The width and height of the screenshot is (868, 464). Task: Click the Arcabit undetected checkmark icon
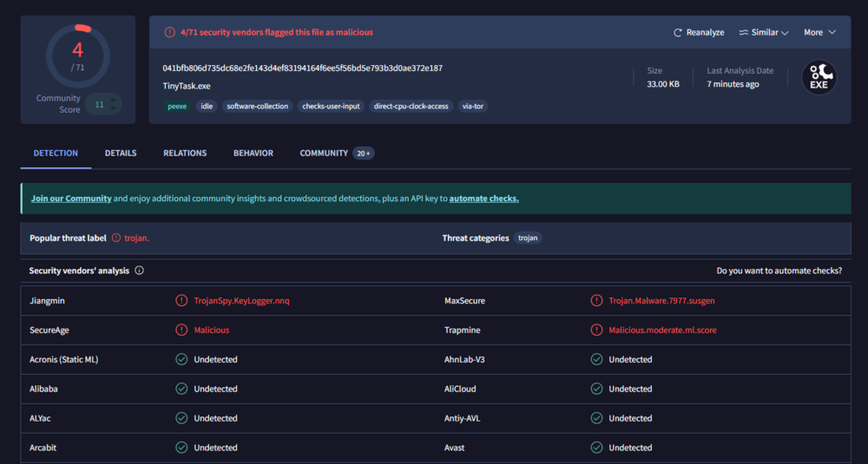[181, 448]
